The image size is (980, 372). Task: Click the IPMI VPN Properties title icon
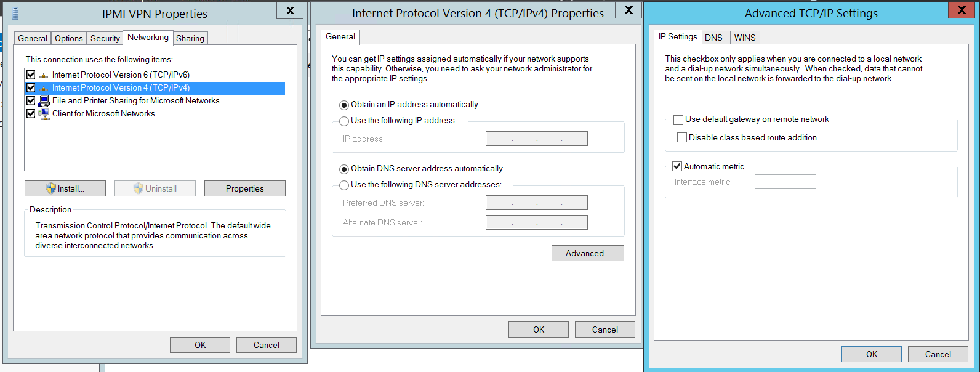click(x=15, y=14)
